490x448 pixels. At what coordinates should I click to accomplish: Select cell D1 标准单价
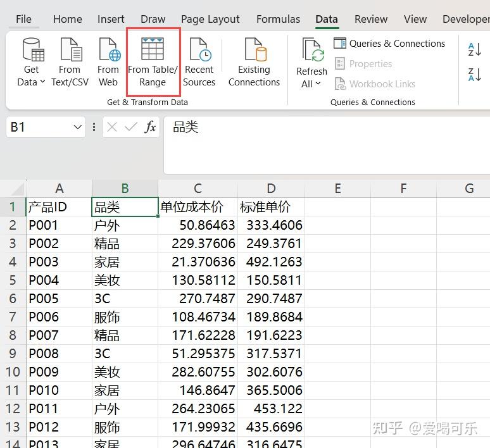271,207
